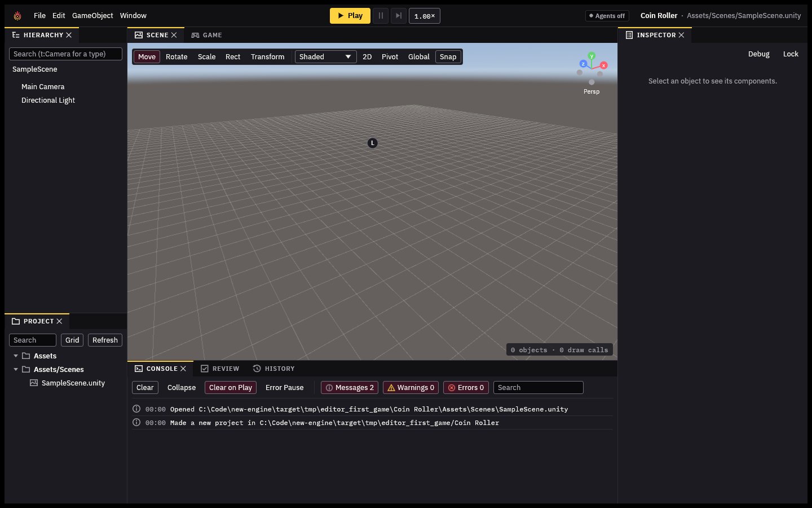Click the SampleScene.unity scene file icon
Screen dimensions: 812x508
[34, 383]
